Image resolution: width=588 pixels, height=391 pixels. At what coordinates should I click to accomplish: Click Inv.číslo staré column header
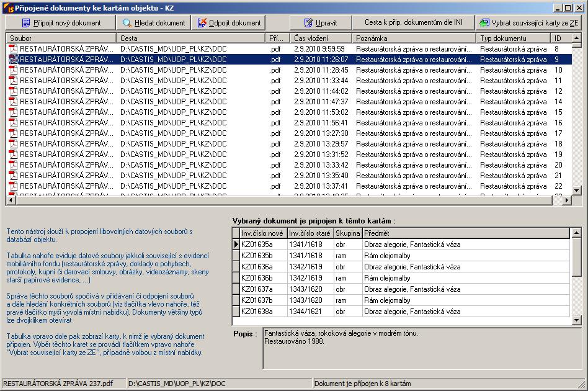pos(311,233)
